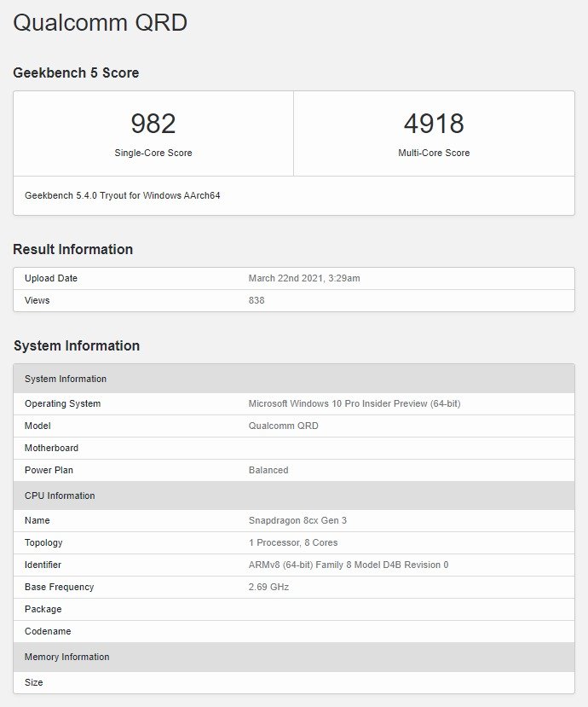Click the Memory Information gray header
Screen dimensions: 588x707
(294, 657)
